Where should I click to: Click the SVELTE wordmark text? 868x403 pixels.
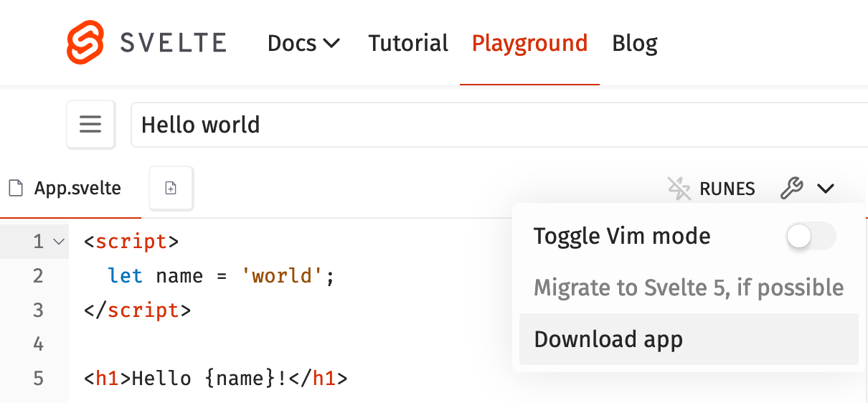(x=173, y=43)
